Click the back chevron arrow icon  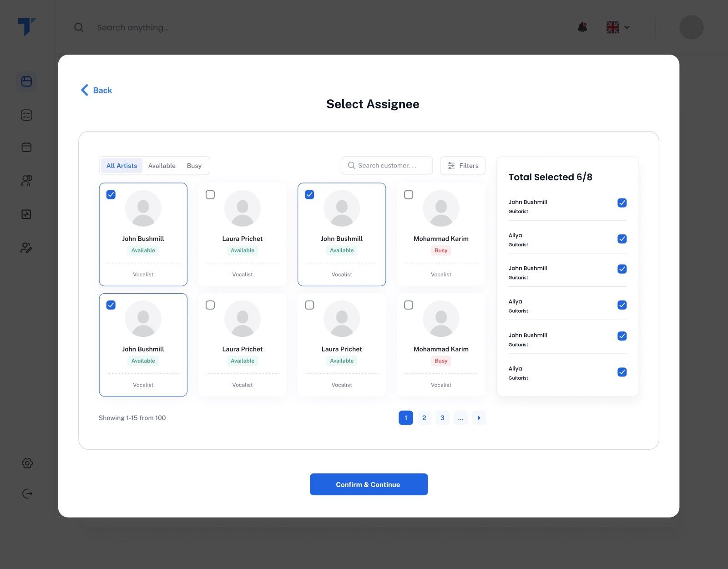[85, 90]
